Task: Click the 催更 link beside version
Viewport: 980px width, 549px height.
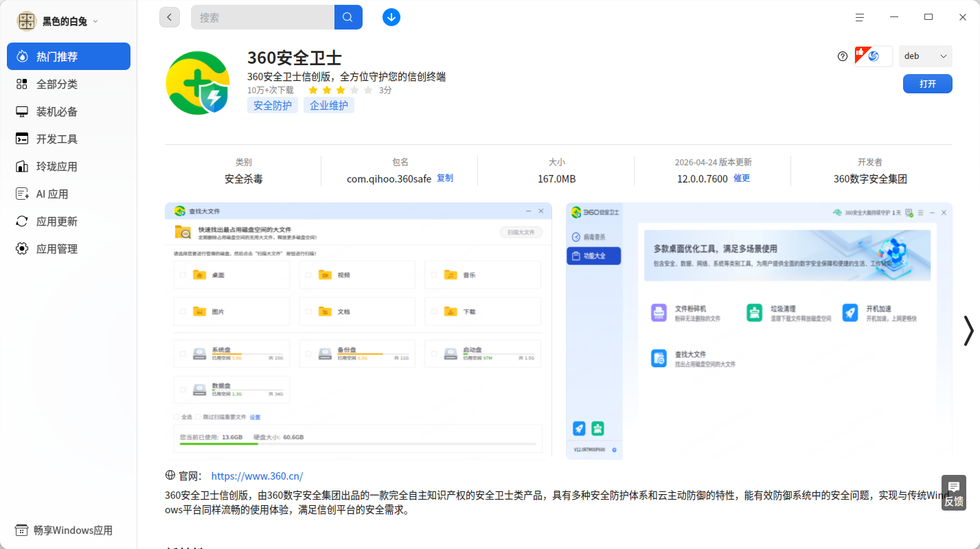Action: coord(742,178)
